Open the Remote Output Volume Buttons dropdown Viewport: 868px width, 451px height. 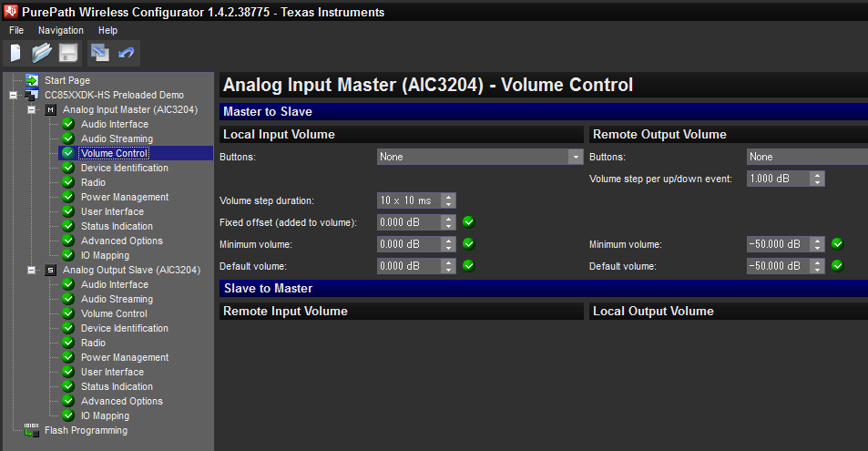807,157
